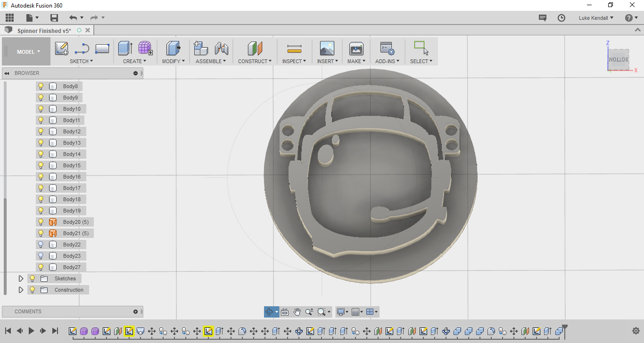Screen dimensions: 644x343
Task: Open the INSPECT menu
Action: pyautogui.click(x=294, y=61)
